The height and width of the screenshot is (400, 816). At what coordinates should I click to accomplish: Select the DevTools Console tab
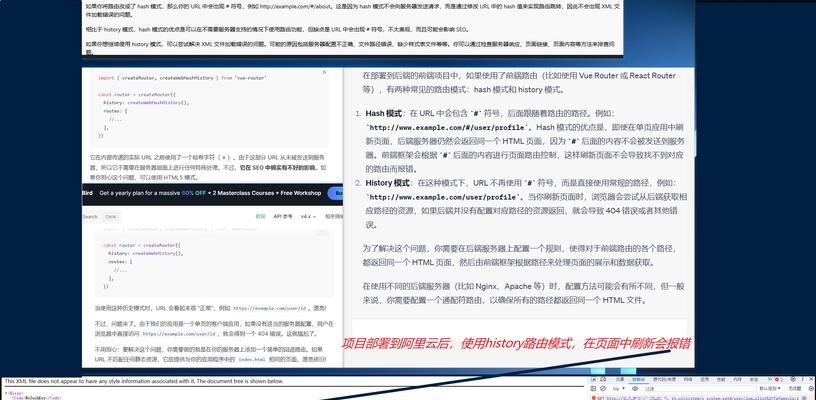(x=638, y=380)
